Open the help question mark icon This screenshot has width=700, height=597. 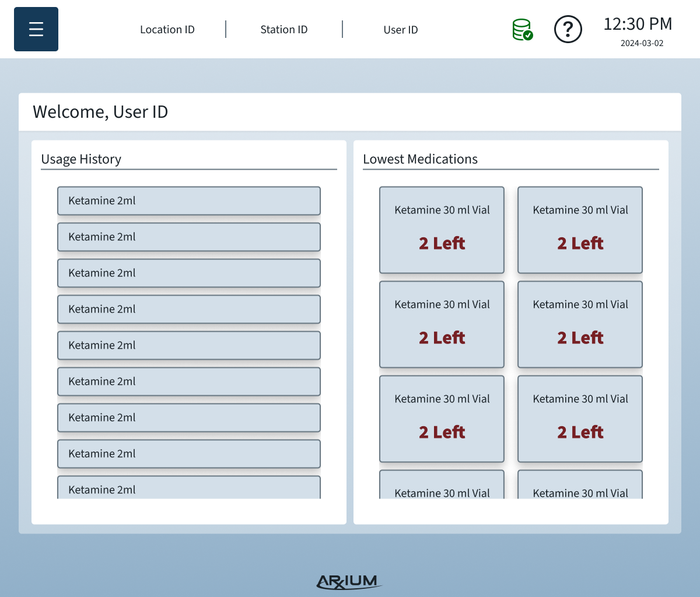(568, 29)
